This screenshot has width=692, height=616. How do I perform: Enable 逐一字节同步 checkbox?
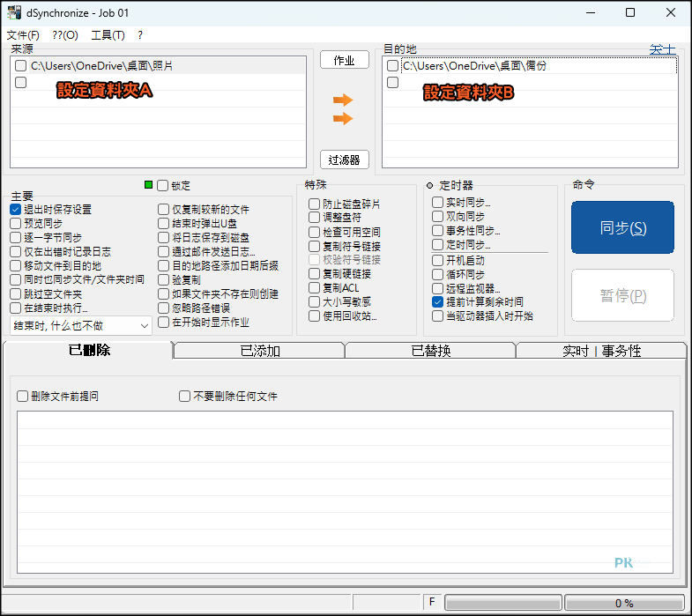coord(16,238)
